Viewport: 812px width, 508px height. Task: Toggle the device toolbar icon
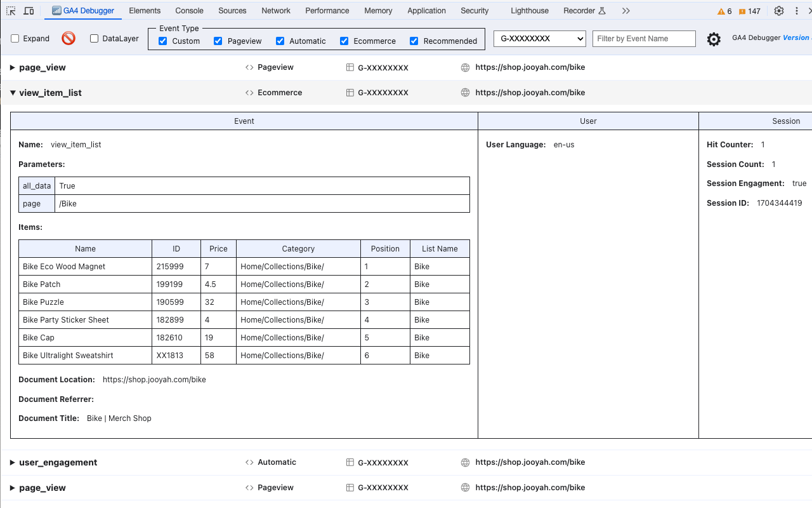click(28, 11)
